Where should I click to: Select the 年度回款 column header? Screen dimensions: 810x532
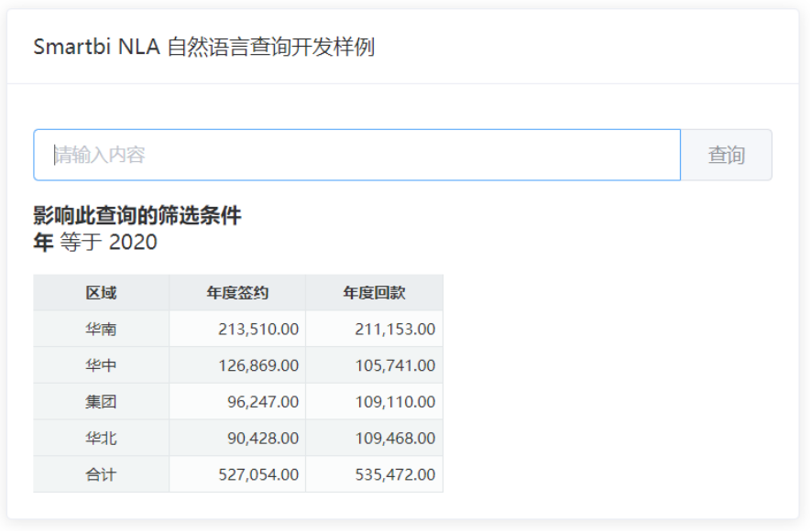pyautogui.click(x=375, y=293)
